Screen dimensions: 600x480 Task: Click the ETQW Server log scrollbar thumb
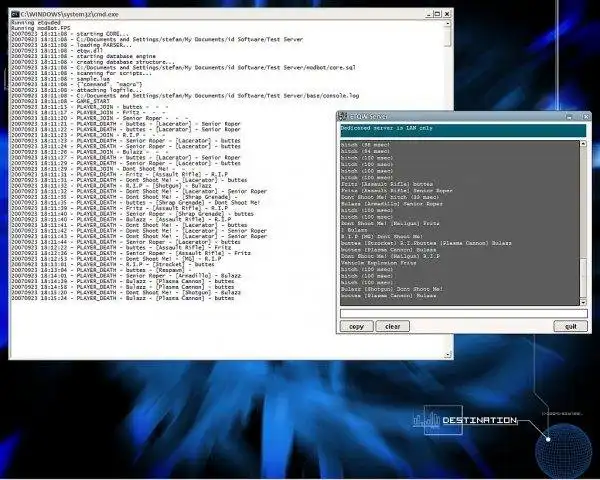pyautogui.click(x=583, y=278)
